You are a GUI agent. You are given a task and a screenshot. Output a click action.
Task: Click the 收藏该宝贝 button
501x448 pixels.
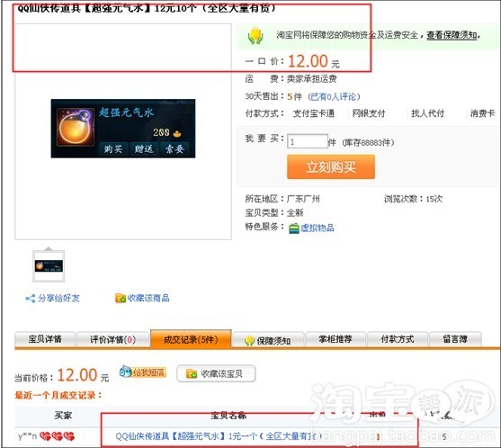click(216, 373)
